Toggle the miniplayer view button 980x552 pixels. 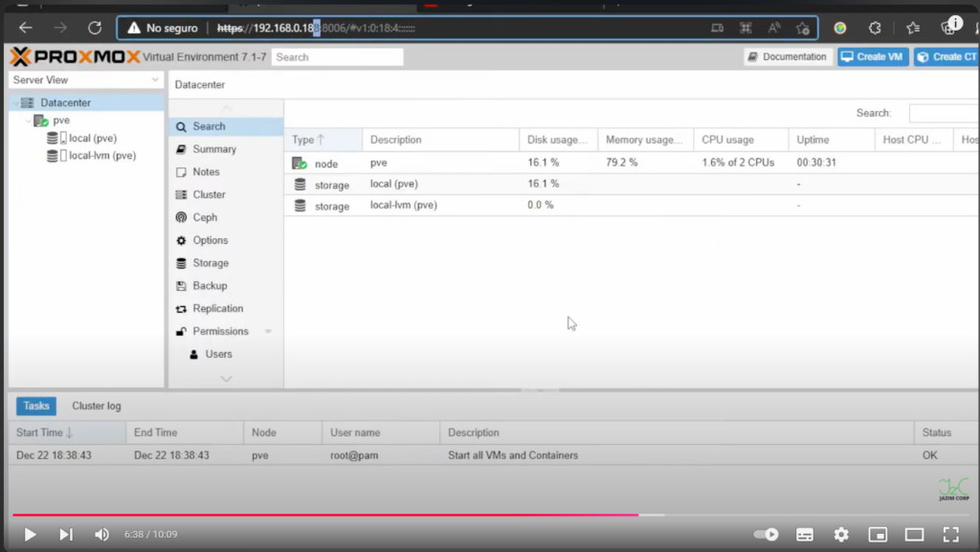tap(878, 534)
